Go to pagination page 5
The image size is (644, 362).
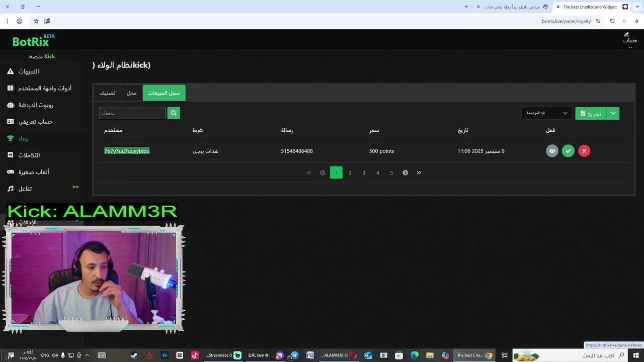pyautogui.click(x=391, y=172)
